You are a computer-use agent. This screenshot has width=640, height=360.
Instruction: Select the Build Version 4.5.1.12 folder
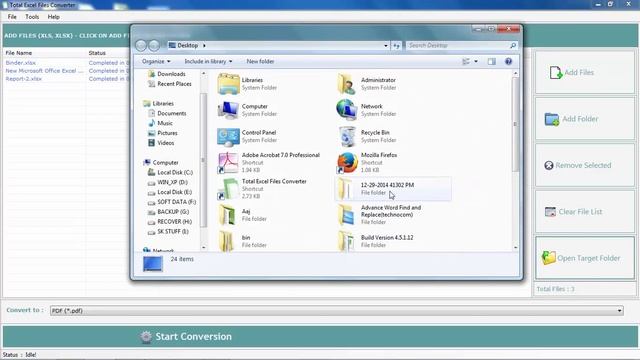[376, 241]
